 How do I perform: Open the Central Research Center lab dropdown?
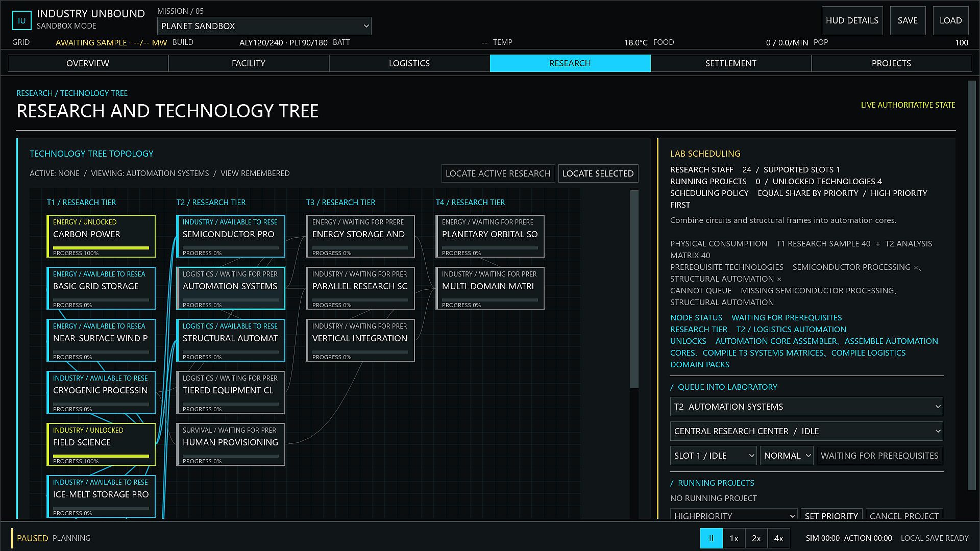[806, 431]
